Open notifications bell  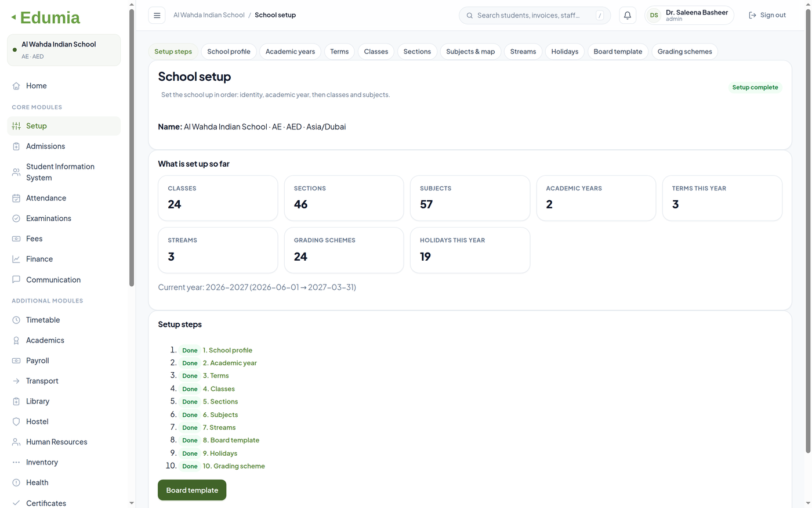[x=628, y=15]
